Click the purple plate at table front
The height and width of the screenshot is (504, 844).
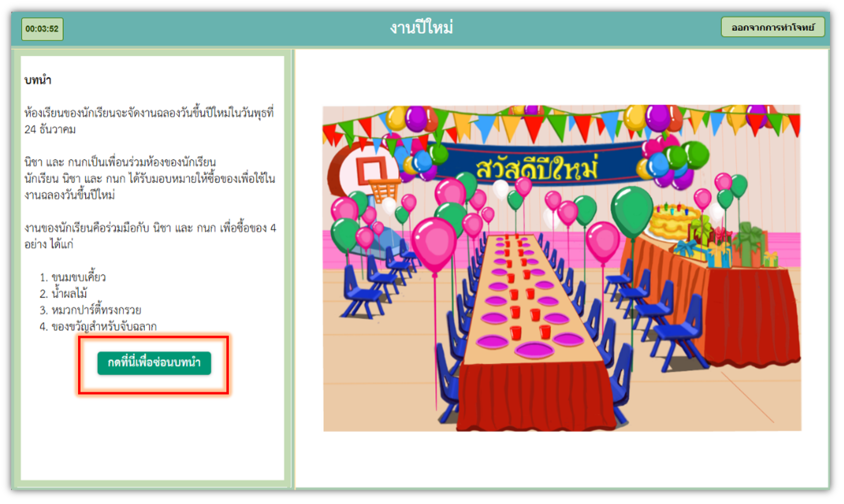click(x=534, y=349)
